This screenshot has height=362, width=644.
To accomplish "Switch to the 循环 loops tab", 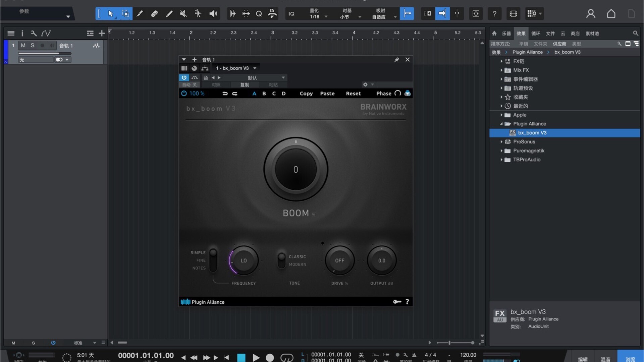I will [536, 33].
